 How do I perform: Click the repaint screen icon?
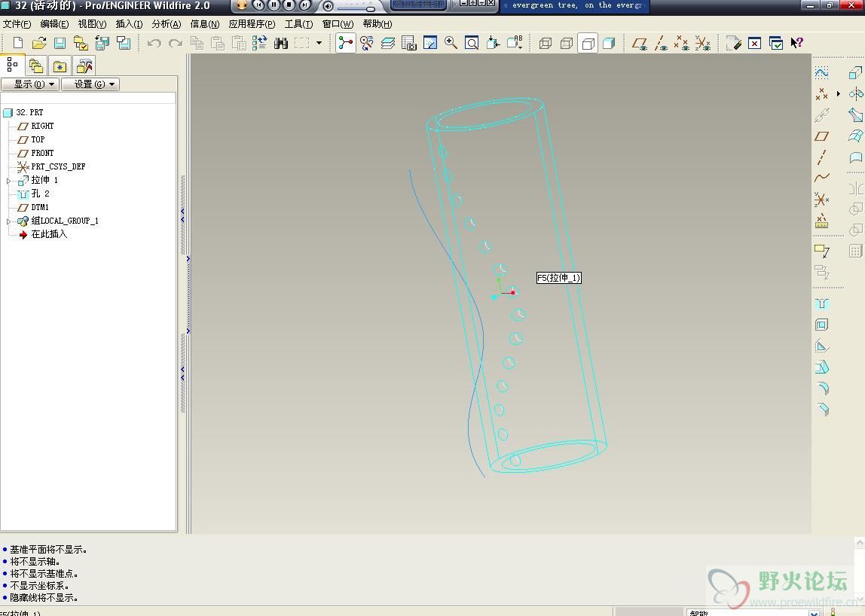point(429,43)
